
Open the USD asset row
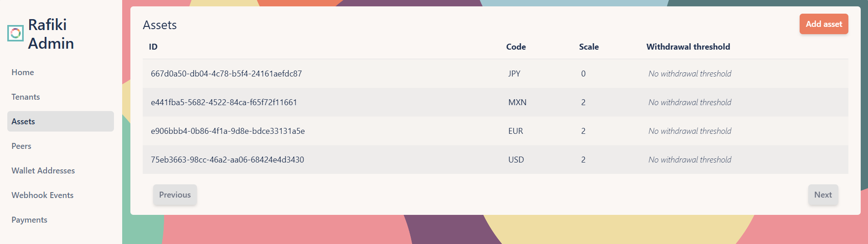(x=516, y=160)
